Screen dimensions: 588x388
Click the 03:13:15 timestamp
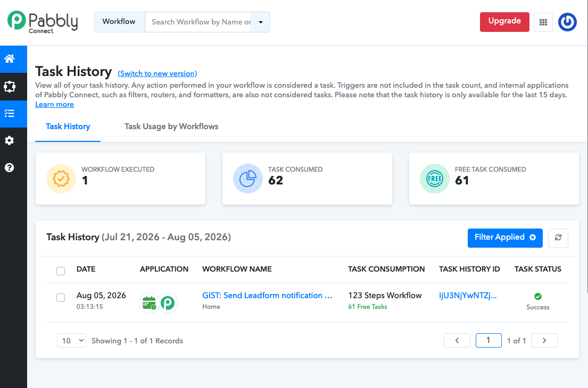tap(89, 307)
